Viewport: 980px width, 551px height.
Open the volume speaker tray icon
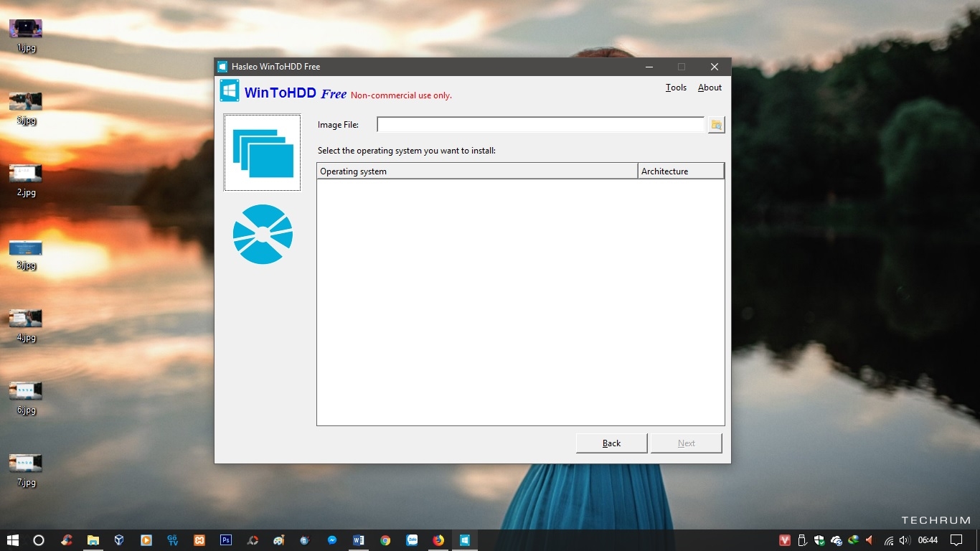(x=905, y=540)
